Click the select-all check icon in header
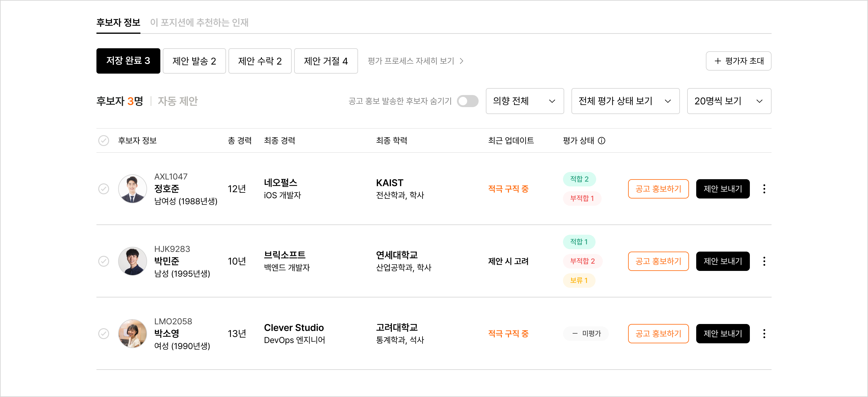Viewport: 868px width, 397px height. [x=104, y=141]
